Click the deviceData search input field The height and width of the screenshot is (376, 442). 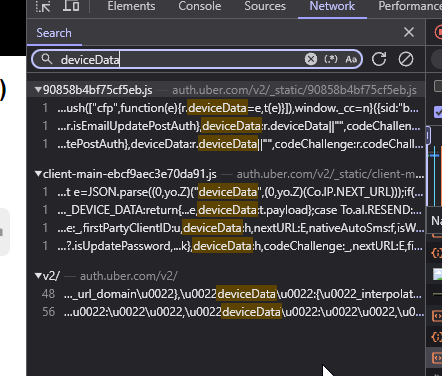(180, 60)
